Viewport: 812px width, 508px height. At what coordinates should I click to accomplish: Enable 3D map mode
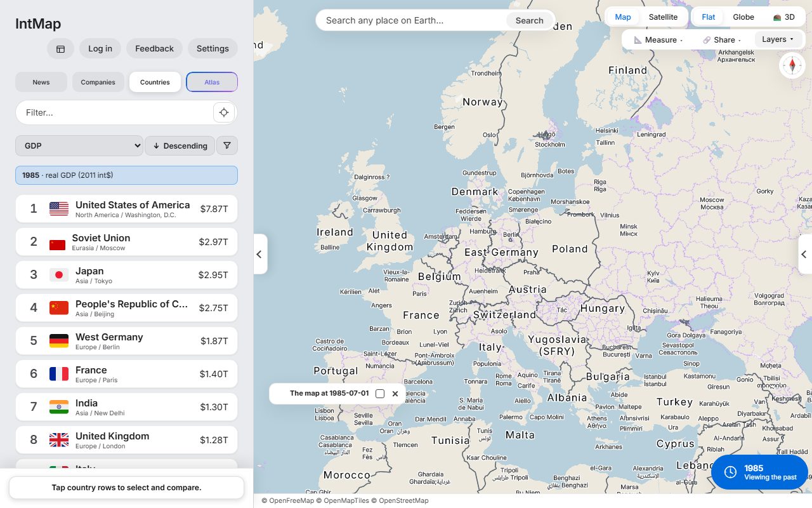coord(784,17)
